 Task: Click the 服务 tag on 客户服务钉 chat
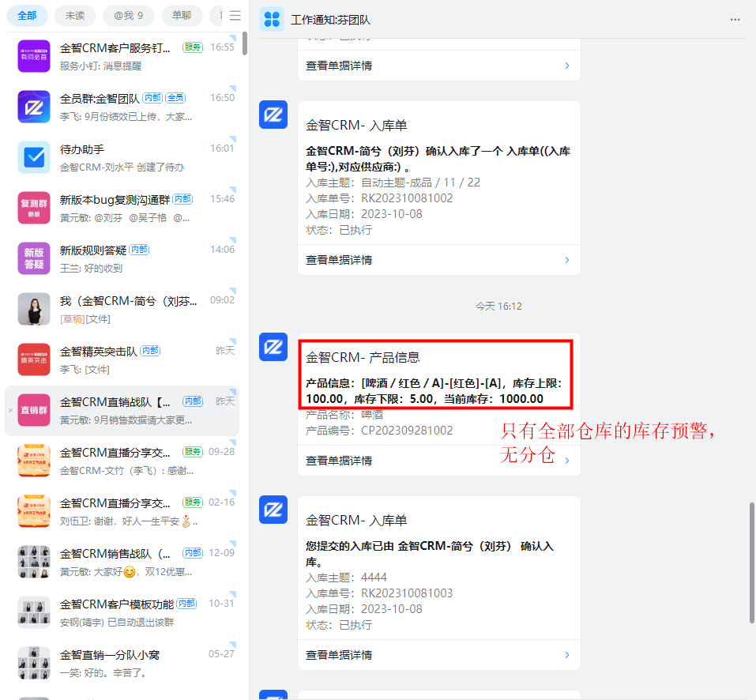193,47
